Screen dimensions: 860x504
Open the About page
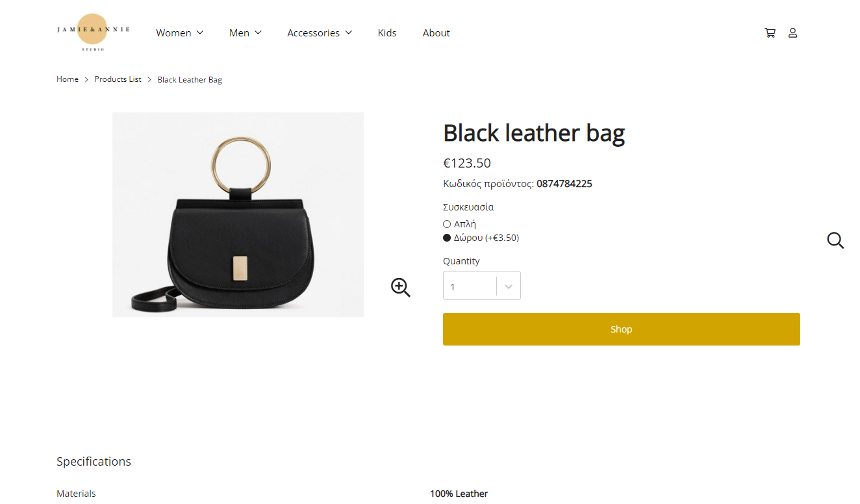(x=436, y=32)
